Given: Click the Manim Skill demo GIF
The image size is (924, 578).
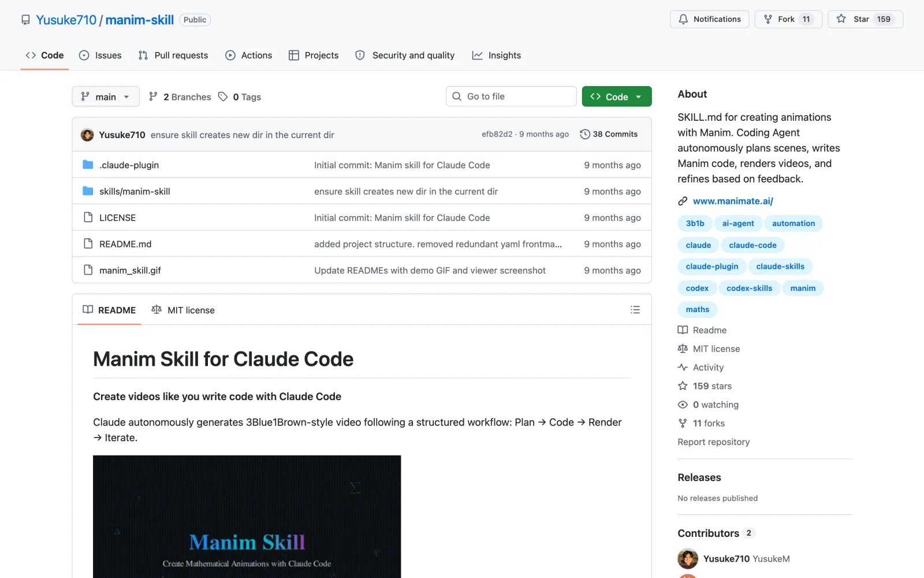Looking at the screenshot, I should tap(247, 517).
